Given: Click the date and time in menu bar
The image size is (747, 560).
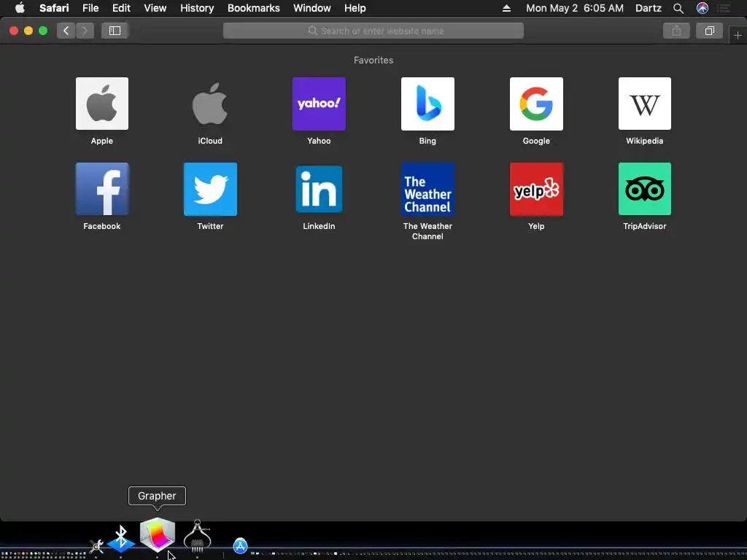Looking at the screenshot, I should point(575,8).
